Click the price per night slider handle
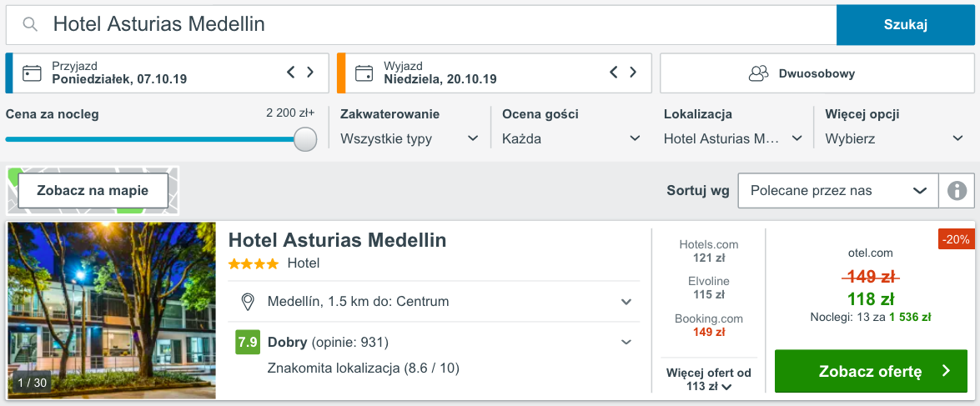This screenshot has width=980, height=406. pyautogui.click(x=305, y=139)
